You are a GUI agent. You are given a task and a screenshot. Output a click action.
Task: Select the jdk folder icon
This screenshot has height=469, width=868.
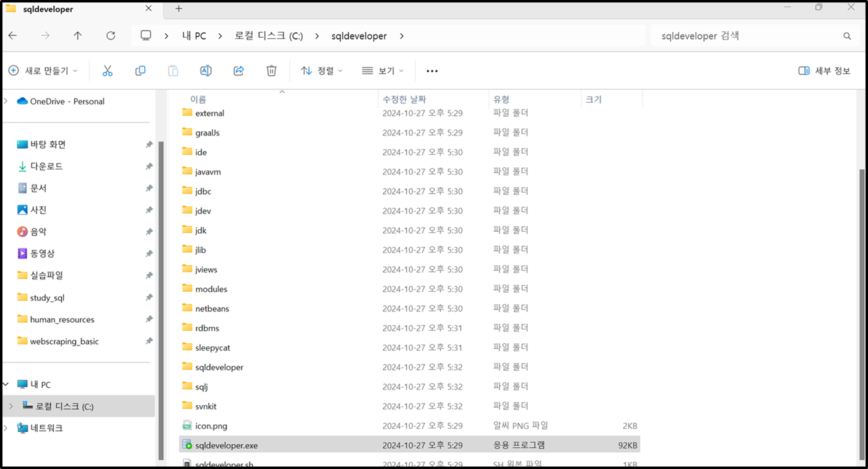coord(187,230)
